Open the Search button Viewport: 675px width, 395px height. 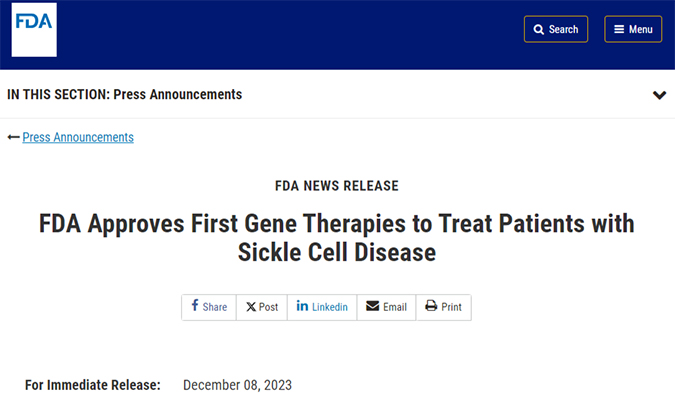(x=556, y=29)
